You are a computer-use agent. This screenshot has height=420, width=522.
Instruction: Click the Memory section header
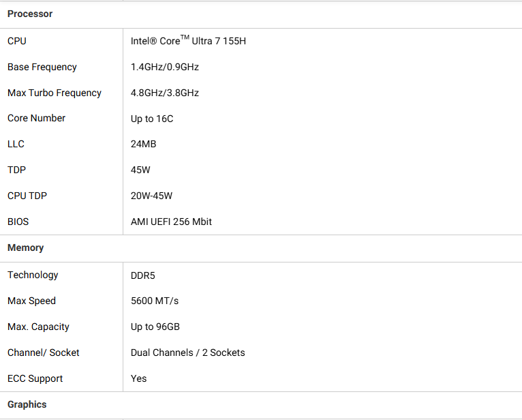[x=26, y=247]
